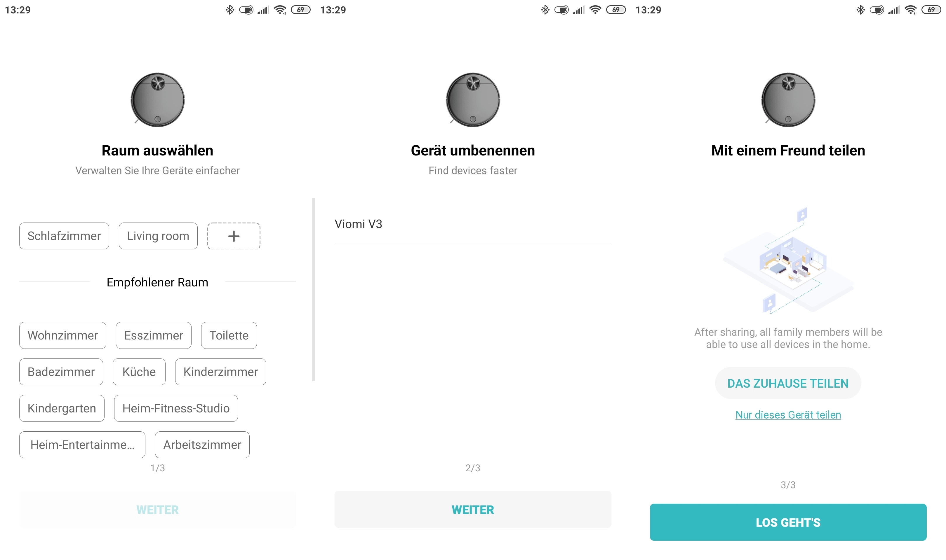Select the Schlafzimmer room chip
The image size is (946, 560).
point(64,236)
